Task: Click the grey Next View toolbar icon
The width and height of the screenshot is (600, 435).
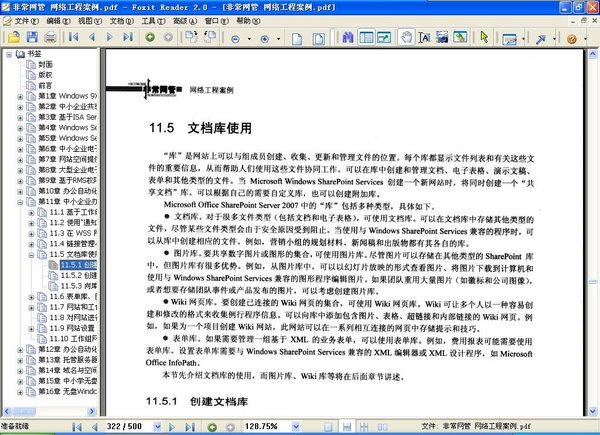Action: [x=168, y=37]
